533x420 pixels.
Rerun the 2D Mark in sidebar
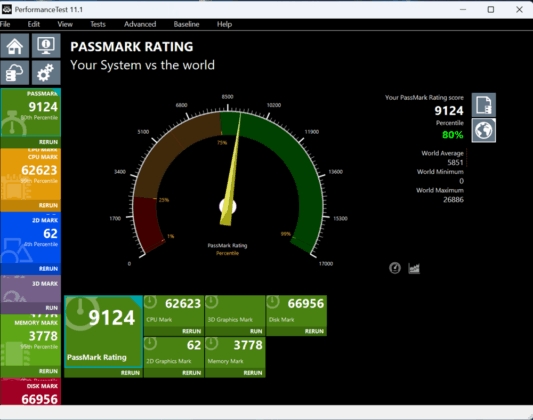48,269
